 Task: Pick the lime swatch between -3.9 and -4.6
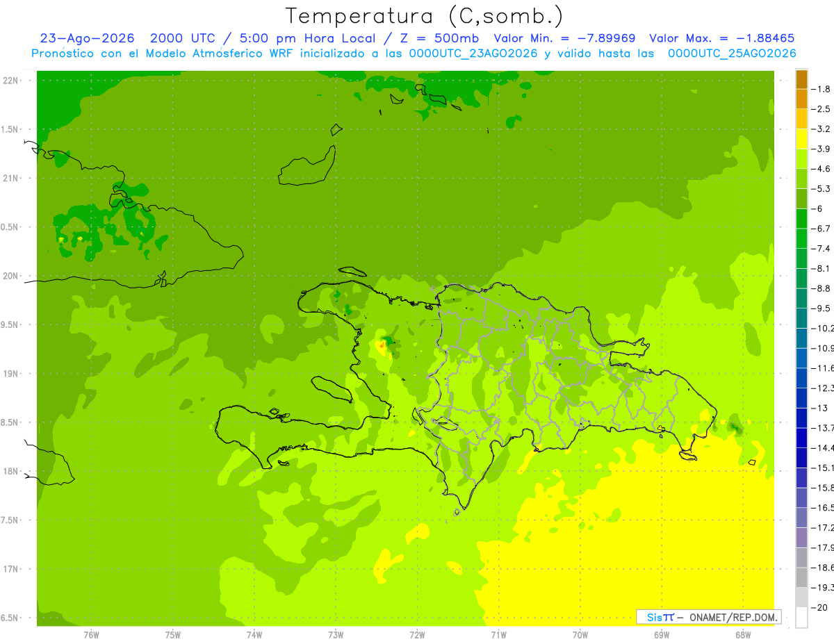click(x=801, y=159)
